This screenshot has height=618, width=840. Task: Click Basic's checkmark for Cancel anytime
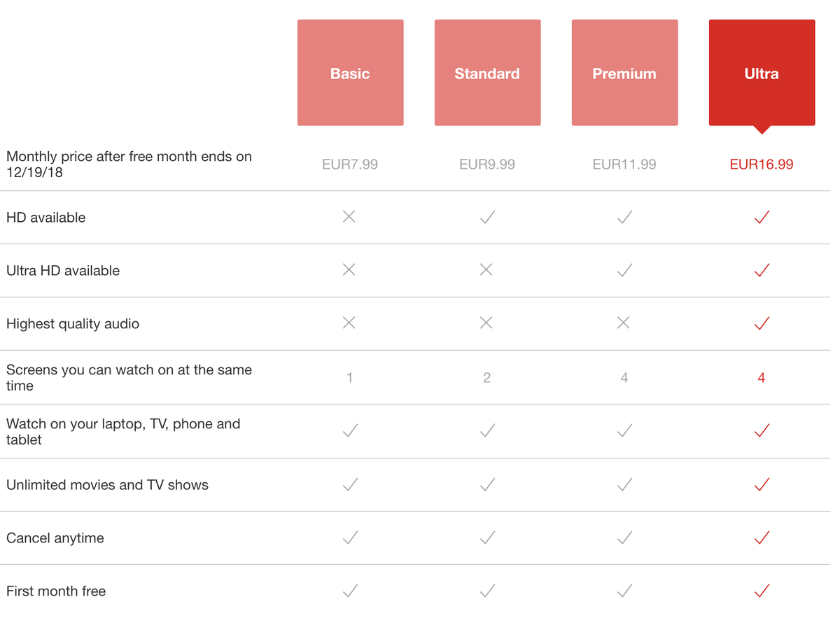(x=350, y=538)
